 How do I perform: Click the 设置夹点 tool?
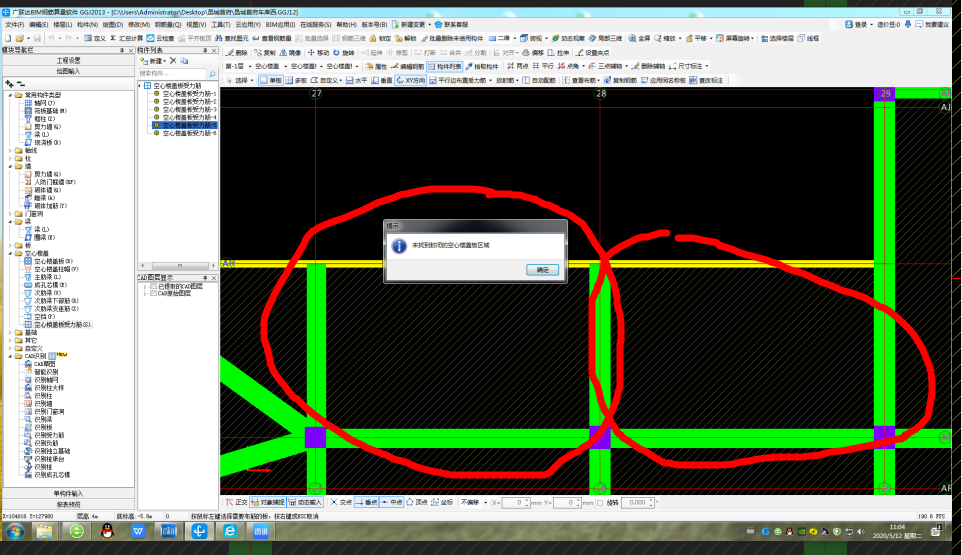[593, 53]
